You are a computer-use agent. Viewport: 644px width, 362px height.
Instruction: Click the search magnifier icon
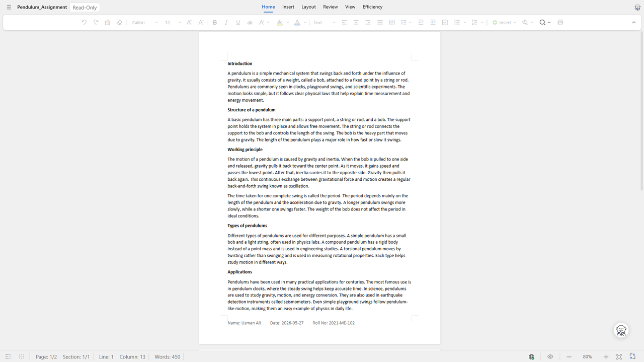point(542,23)
